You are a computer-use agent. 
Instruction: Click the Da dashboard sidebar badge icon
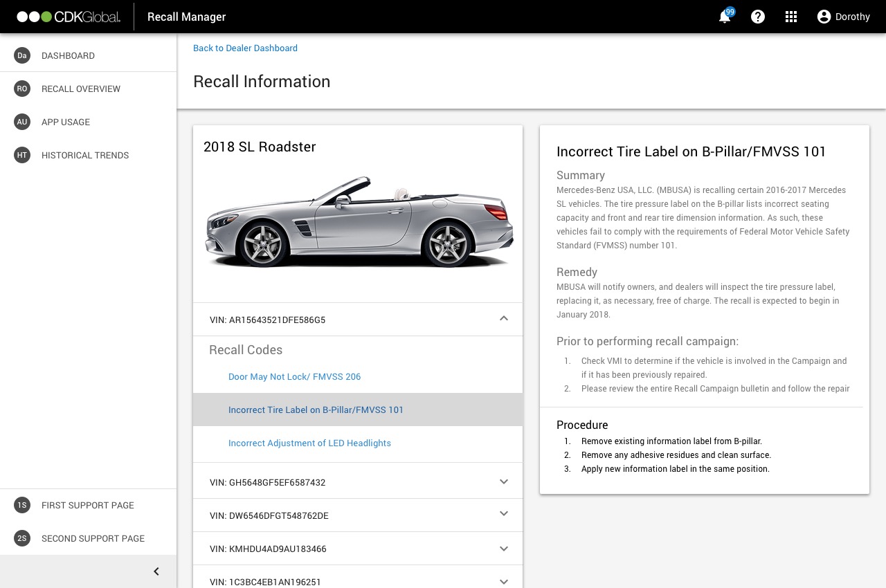click(x=22, y=55)
